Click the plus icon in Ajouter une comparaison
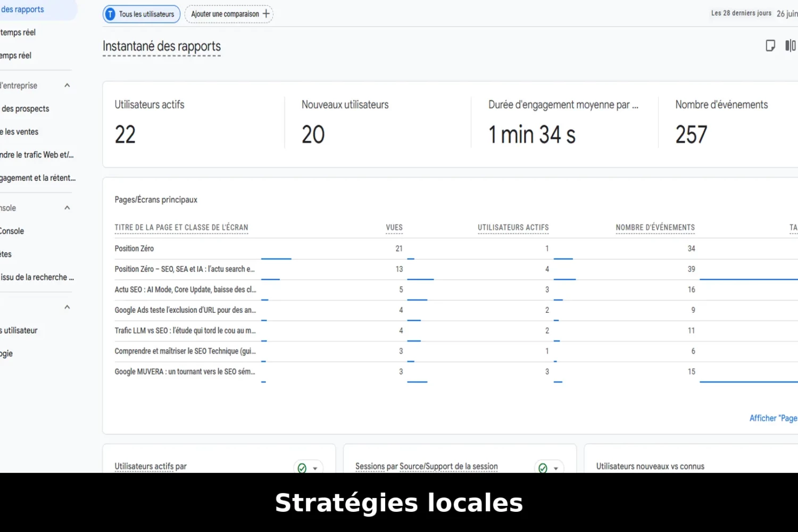 (266, 14)
